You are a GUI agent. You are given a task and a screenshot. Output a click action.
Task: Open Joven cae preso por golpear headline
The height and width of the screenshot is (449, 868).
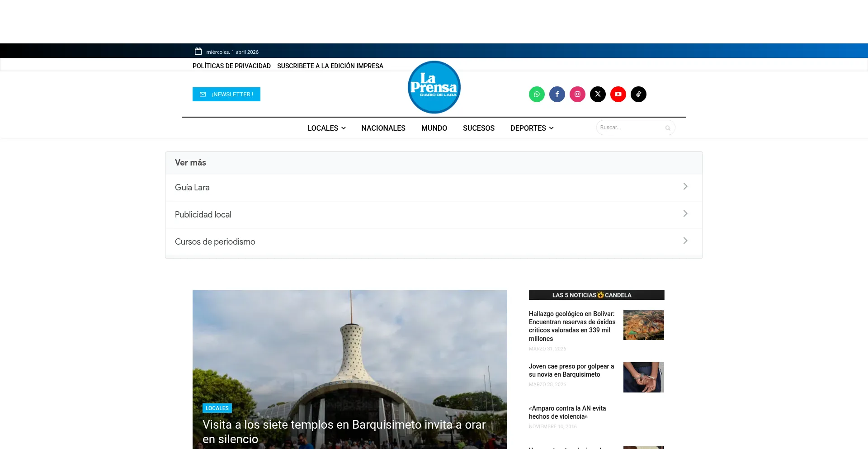[571, 370]
